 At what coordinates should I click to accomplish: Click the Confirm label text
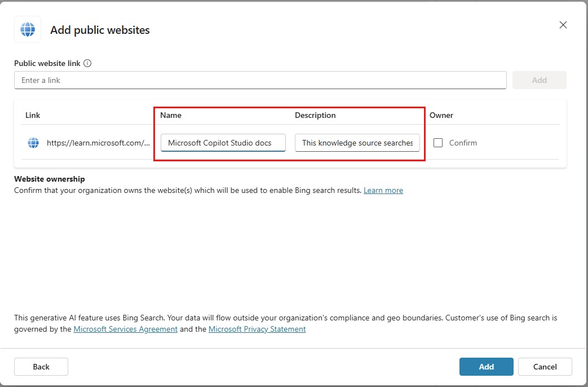(463, 143)
